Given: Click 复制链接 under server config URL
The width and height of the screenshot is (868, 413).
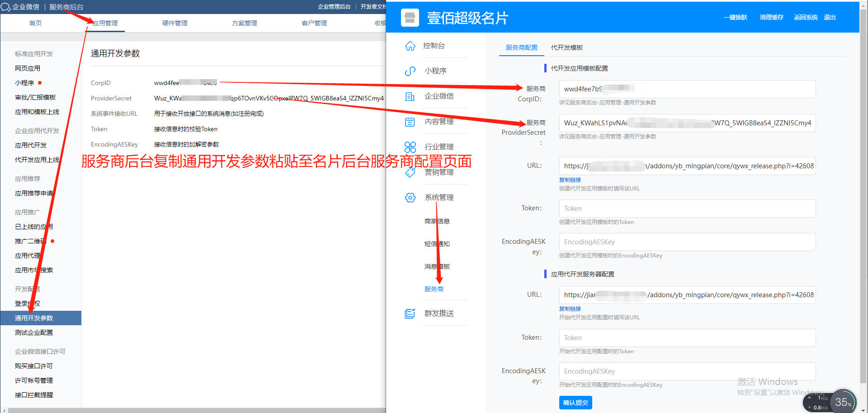Looking at the screenshot, I should point(570,309).
